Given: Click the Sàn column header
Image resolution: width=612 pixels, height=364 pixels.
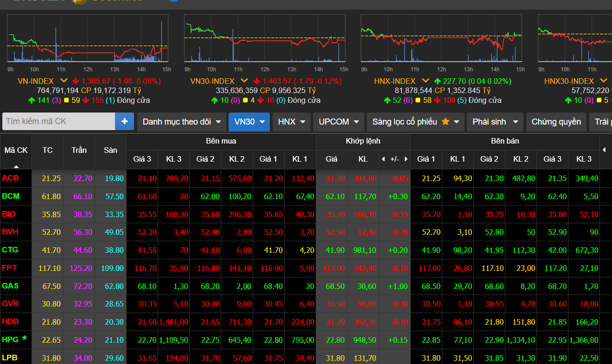Looking at the screenshot, I should (x=110, y=150).
